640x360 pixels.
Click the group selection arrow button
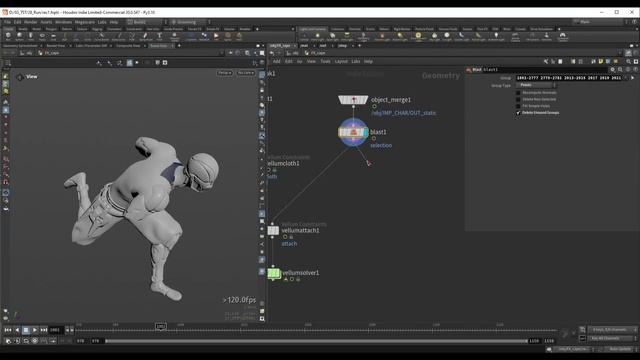pos(633,78)
